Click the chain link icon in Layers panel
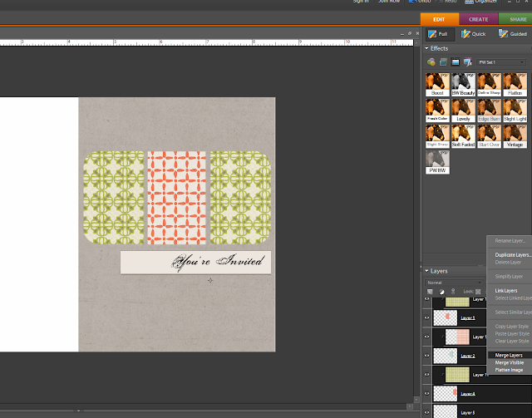Image resolution: width=532 pixels, height=418 pixels. [453, 292]
